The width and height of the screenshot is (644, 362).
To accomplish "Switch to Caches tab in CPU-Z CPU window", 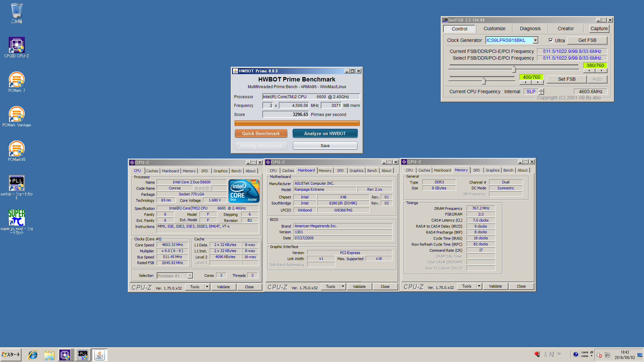I will pyautogui.click(x=152, y=171).
